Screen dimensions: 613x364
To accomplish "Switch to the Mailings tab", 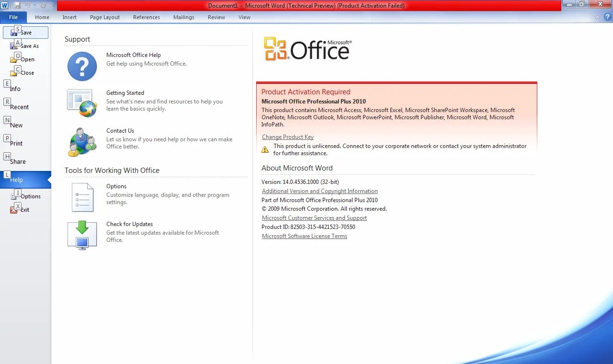I will (184, 17).
